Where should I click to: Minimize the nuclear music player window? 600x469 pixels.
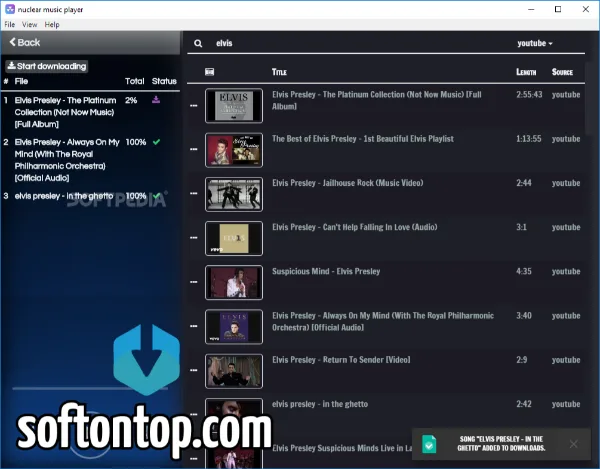click(531, 9)
